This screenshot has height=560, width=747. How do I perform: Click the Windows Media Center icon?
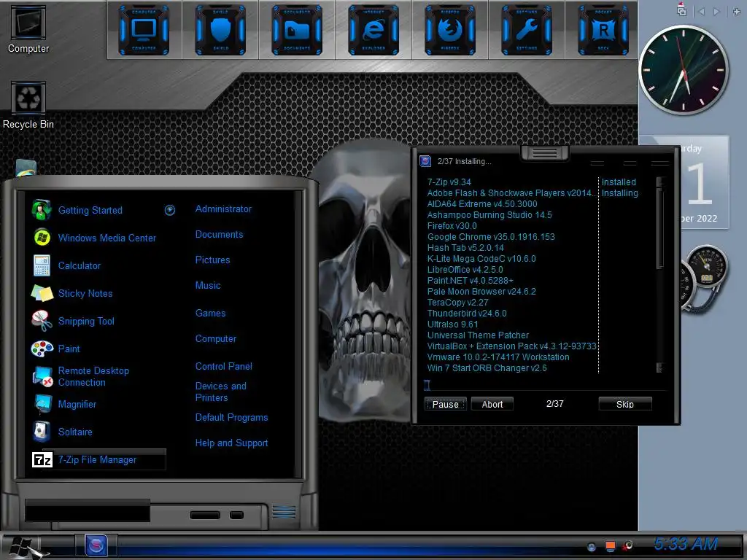[x=42, y=238]
